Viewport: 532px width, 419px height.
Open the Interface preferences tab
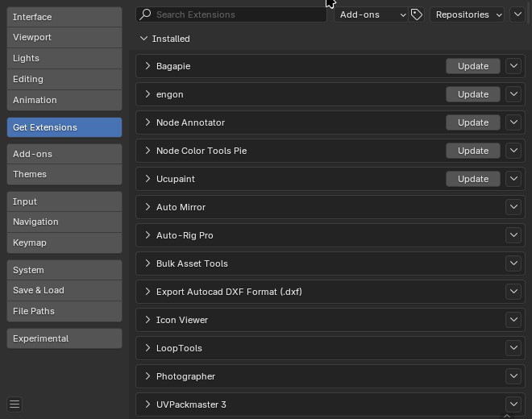tap(64, 17)
